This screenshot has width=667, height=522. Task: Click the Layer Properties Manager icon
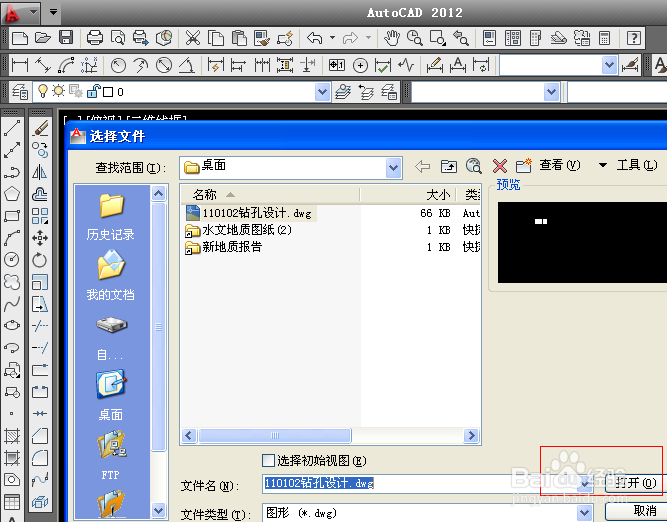pyautogui.click(x=20, y=92)
